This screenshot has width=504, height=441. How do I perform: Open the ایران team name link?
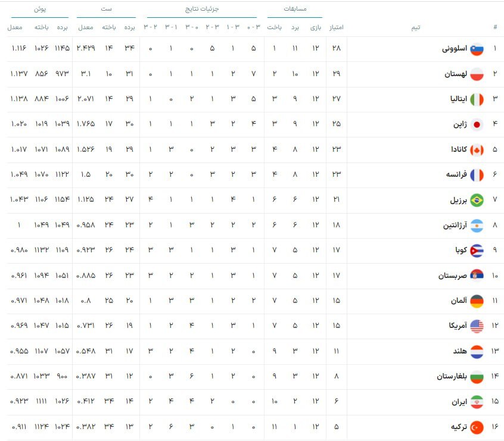[458, 402]
